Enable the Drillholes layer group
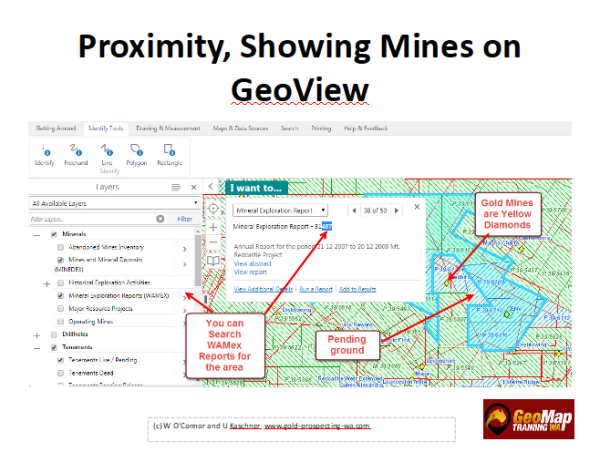 coord(54,335)
